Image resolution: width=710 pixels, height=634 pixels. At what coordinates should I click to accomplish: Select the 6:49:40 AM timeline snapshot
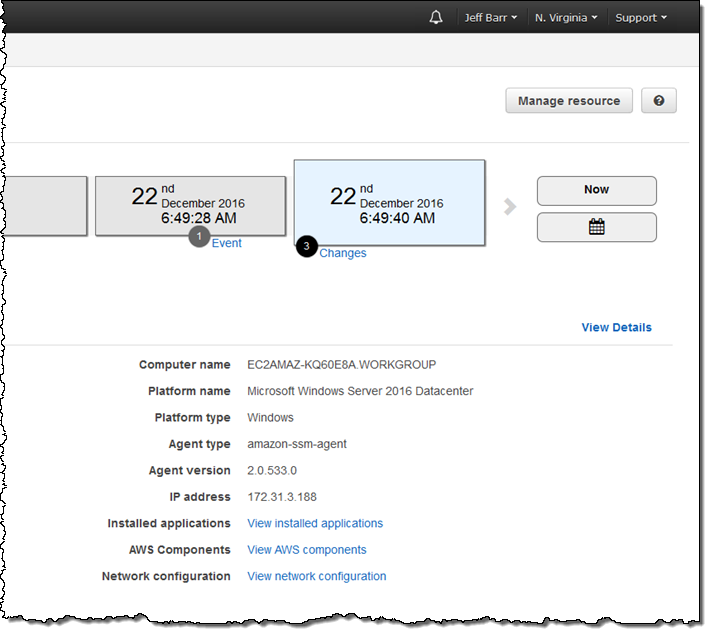389,201
